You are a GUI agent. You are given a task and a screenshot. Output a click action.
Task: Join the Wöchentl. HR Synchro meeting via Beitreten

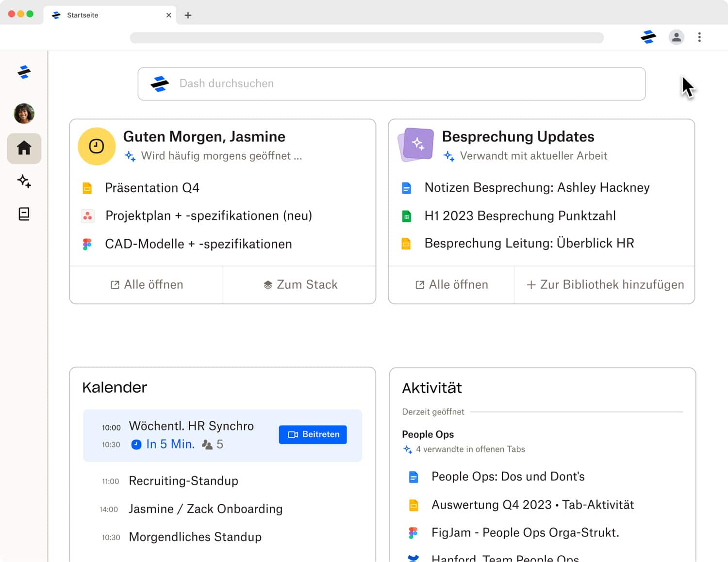pyautogui.click(x=313, y=434)
